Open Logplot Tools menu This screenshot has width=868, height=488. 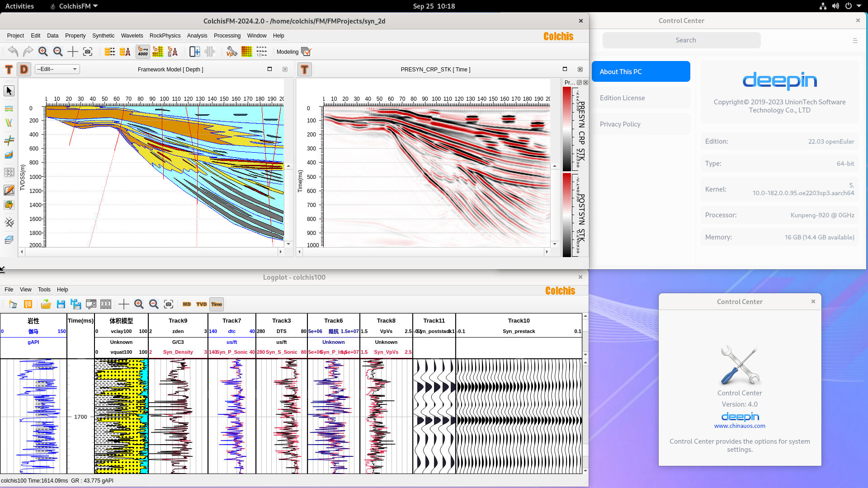44,290
